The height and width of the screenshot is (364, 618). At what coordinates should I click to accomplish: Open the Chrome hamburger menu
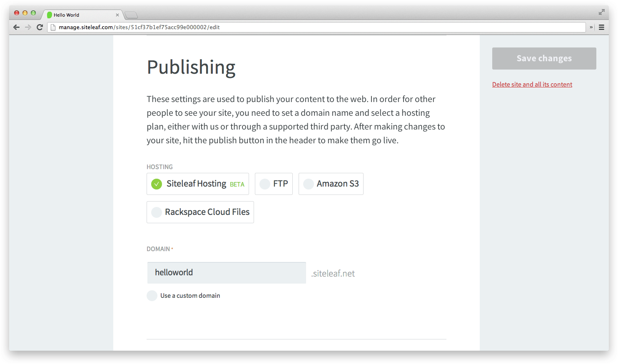click(601, 27)
